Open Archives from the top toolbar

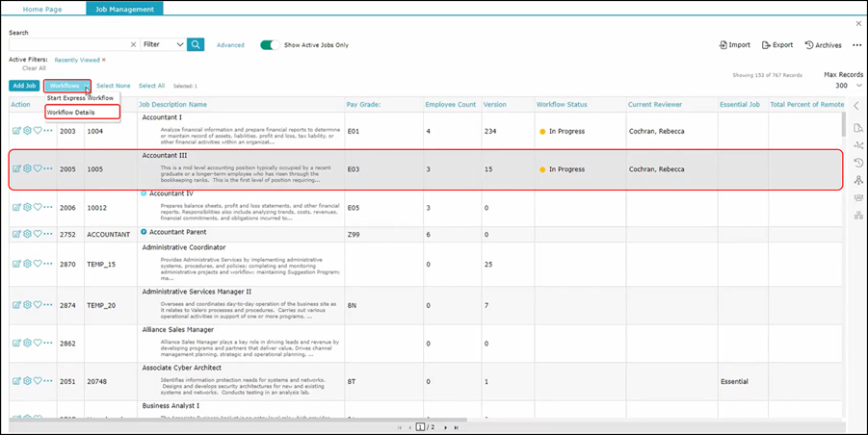coord(823,44)
